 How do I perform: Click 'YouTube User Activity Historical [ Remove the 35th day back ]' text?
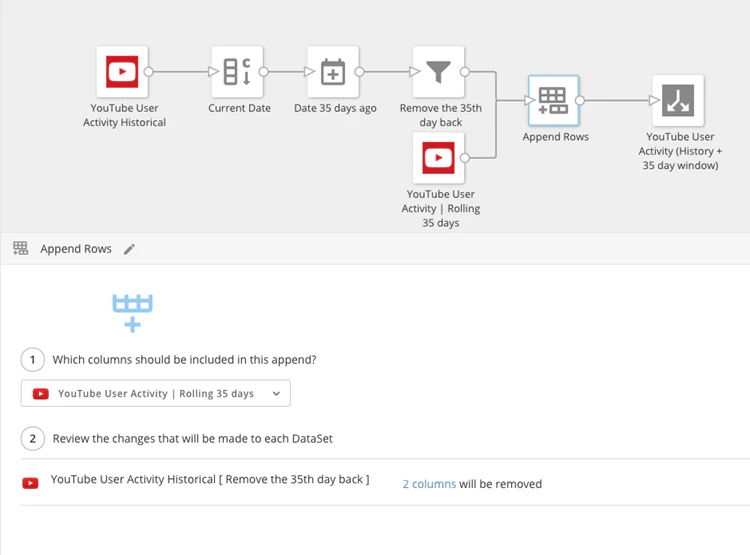point(210,479)
